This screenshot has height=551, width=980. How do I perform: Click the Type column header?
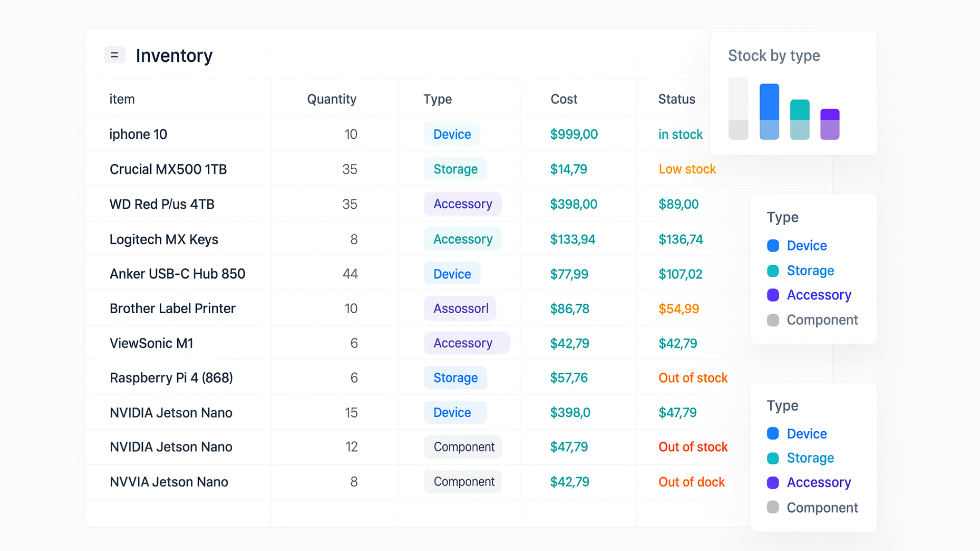point(437,99)
